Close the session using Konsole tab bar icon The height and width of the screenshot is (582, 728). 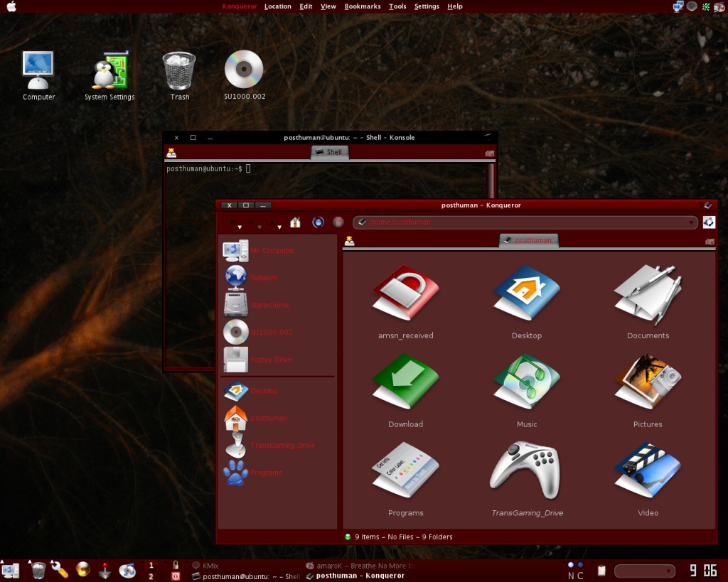pos(489,153)
